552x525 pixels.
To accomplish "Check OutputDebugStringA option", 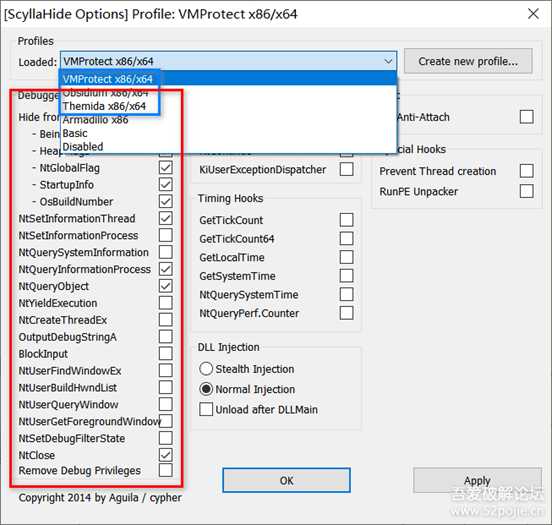I will pos(165,337).
